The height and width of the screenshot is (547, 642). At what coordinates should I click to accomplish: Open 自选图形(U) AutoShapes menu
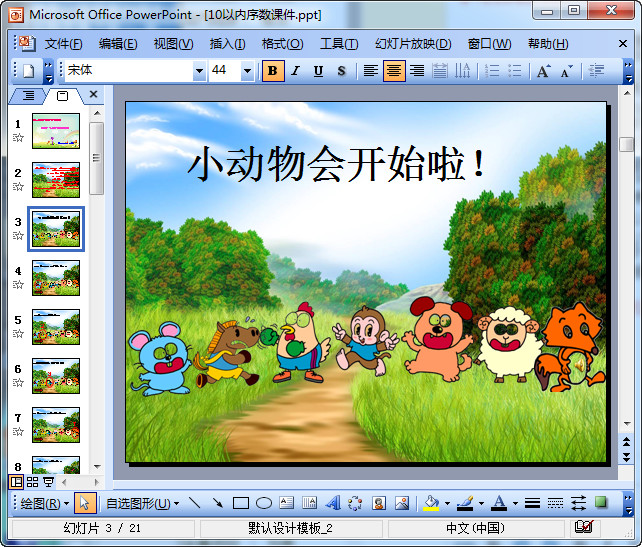tap(142, 503)
